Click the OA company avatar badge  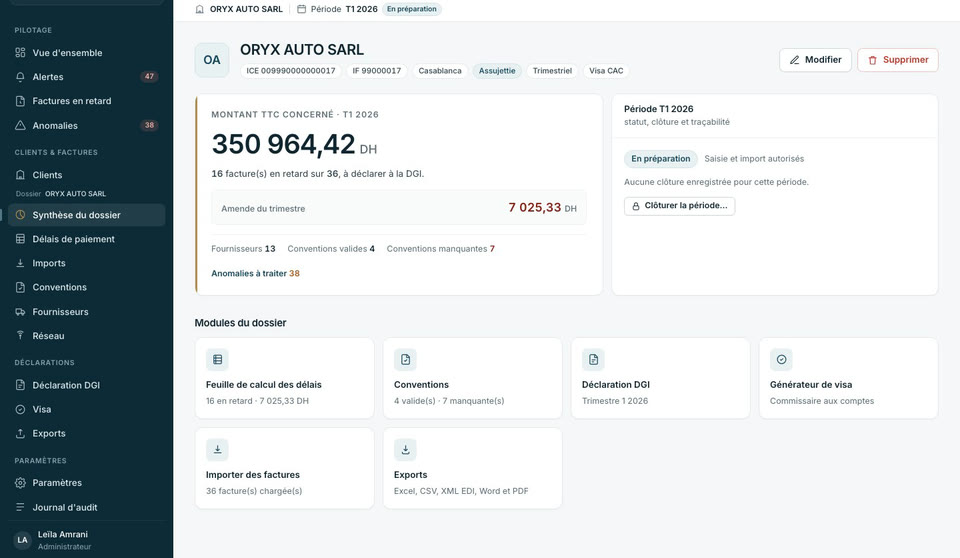click(212, 60)
